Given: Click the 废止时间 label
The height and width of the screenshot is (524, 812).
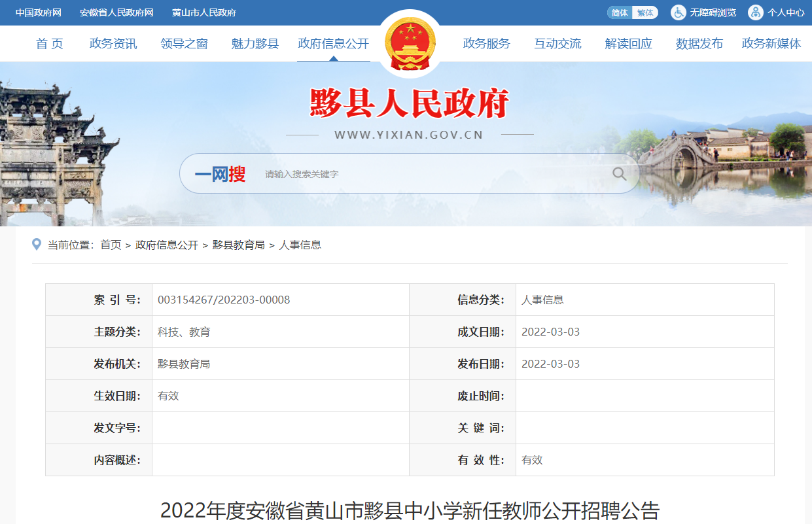Looking at the screenshot, I should coord(481,396).
